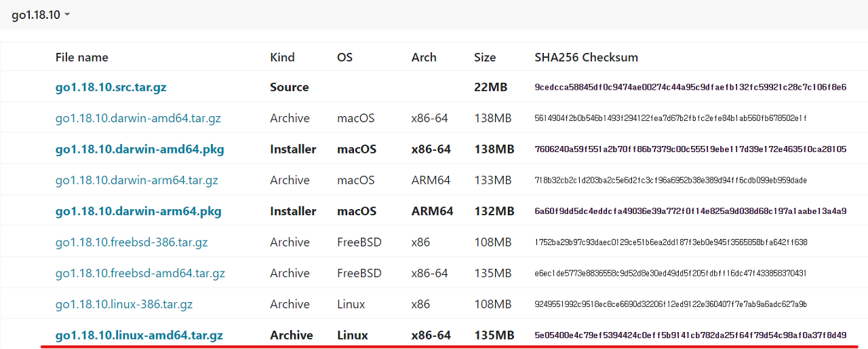Click 133MB size in darwin-arm64.tar.gz row
Viewport: 868px width, 349px height.
pos(493,180)
